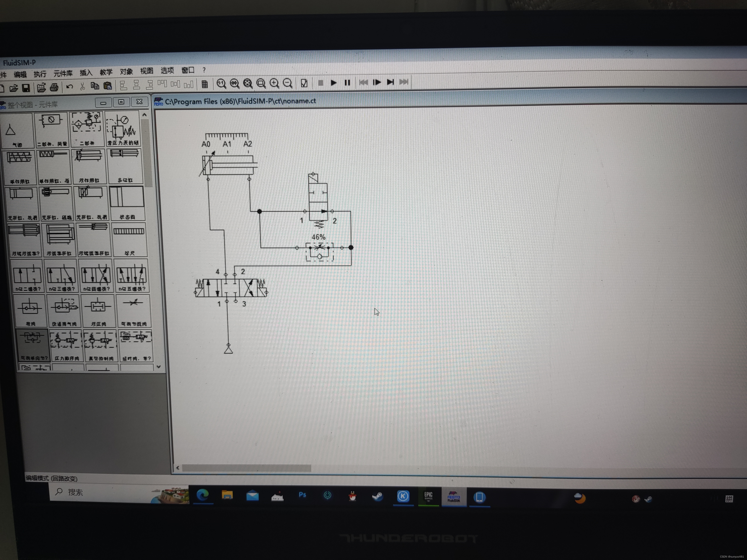Open the 教学 menu
Viewport: 747px width, 560px height.
coord(106,72)
